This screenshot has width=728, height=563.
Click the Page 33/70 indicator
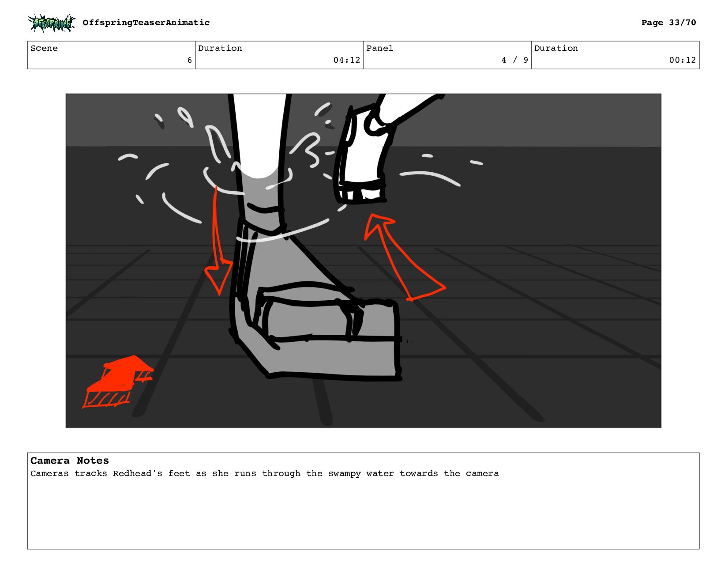668,23
